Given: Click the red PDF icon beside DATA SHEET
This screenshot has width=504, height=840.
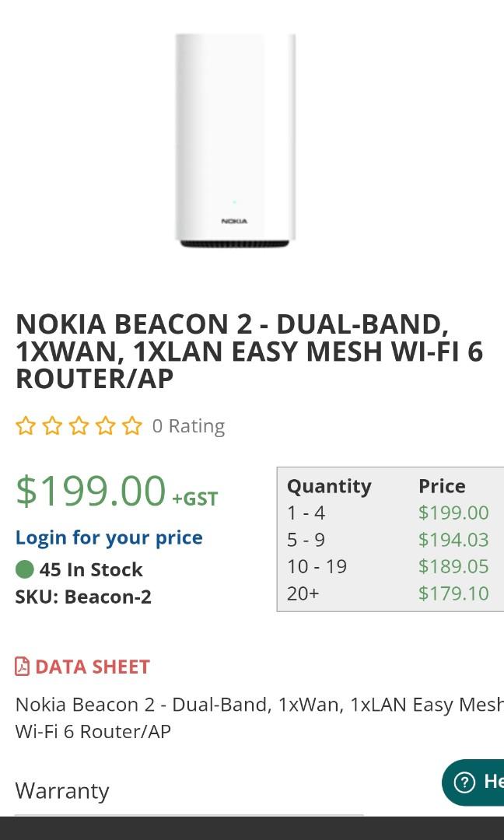Looking at the screenshot, I should click(22, 666).
